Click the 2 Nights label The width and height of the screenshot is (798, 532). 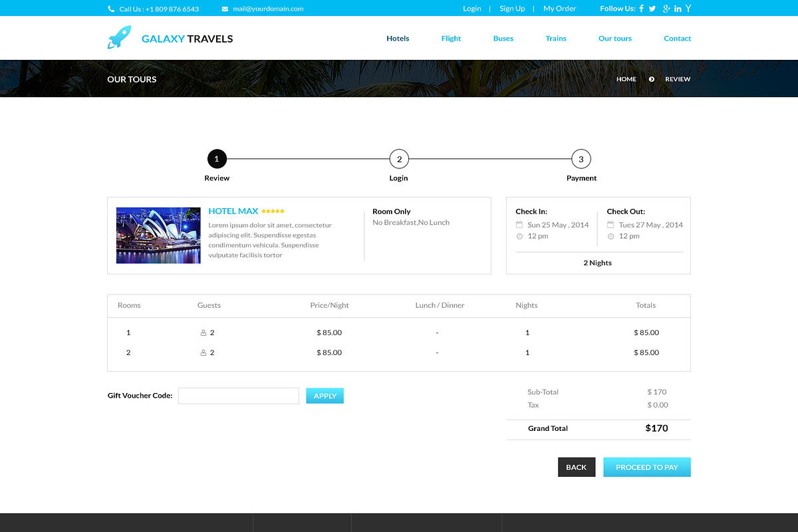pyautogui.click(x=598, y=263)
